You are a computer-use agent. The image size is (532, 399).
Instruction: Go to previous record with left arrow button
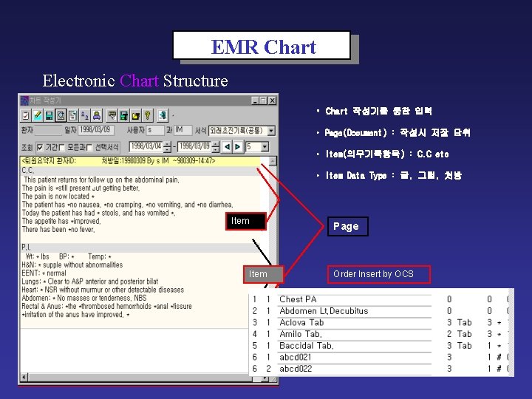[227, 147]
